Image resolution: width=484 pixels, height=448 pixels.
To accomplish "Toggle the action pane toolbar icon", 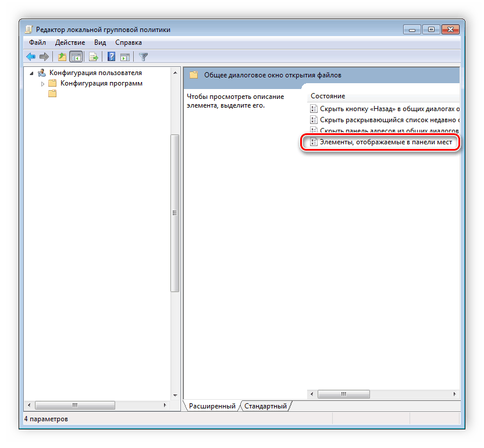I will (x=124, y=56).
